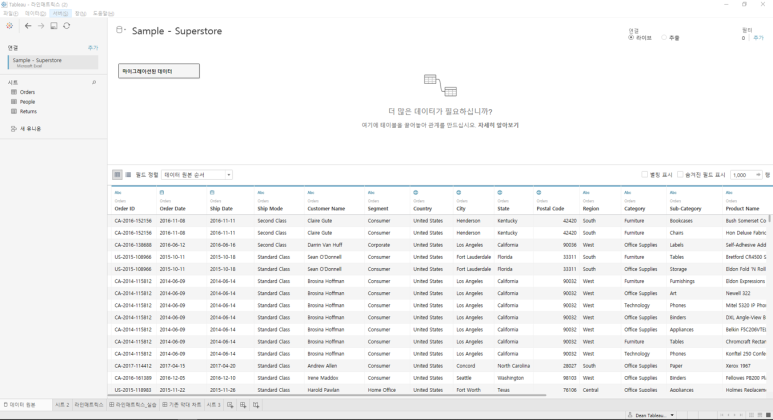Viewport: 773px width, 420px height.
Task: Select Sample - Superstore connection entry
Action: tap(53, 62)
